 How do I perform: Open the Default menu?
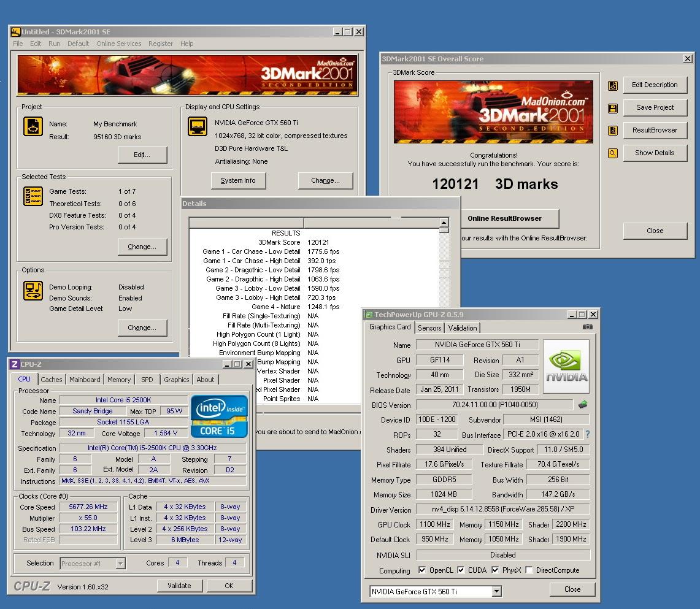78,44
